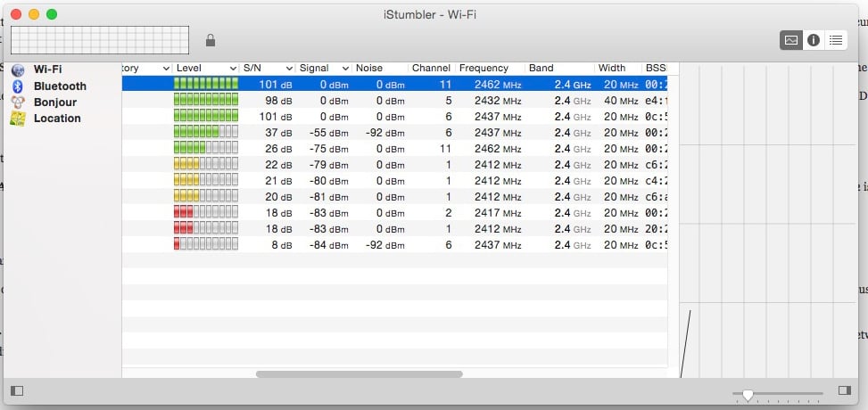This screenshot has height=410, width=868.
Task: Open the S/N column dropdown arrow
Action: click(288, 69)
